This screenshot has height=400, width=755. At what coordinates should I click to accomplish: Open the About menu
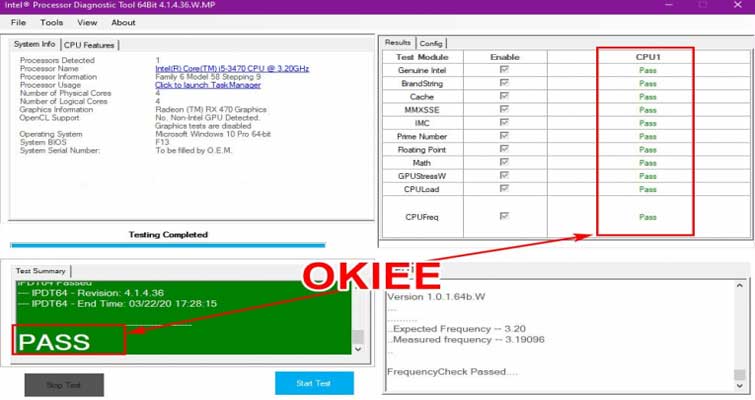123,23
